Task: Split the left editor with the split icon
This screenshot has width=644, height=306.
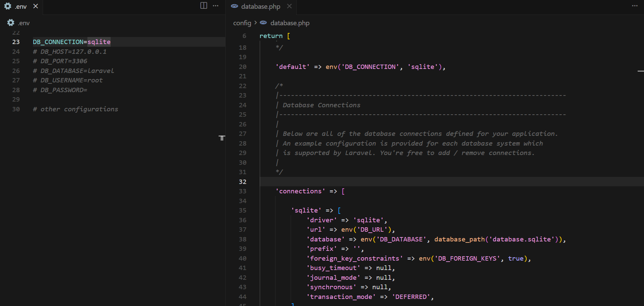Action: (x=203, y=6)
